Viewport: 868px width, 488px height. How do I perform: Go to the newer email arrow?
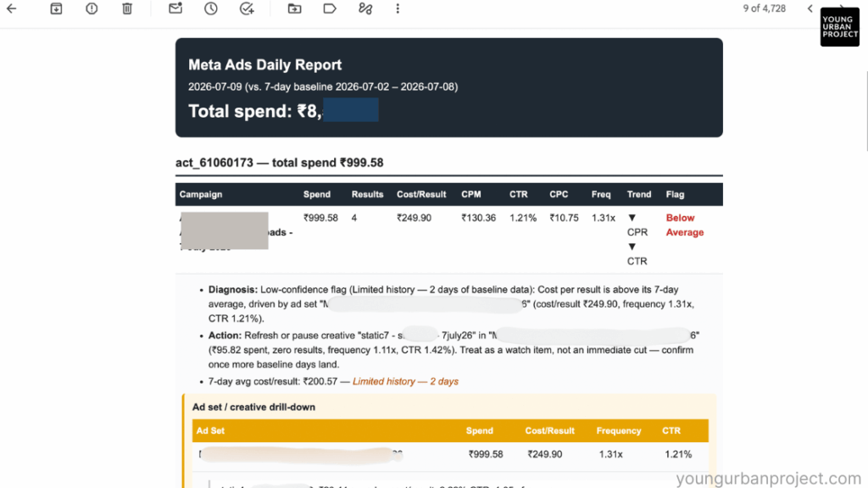coord(810,8)
